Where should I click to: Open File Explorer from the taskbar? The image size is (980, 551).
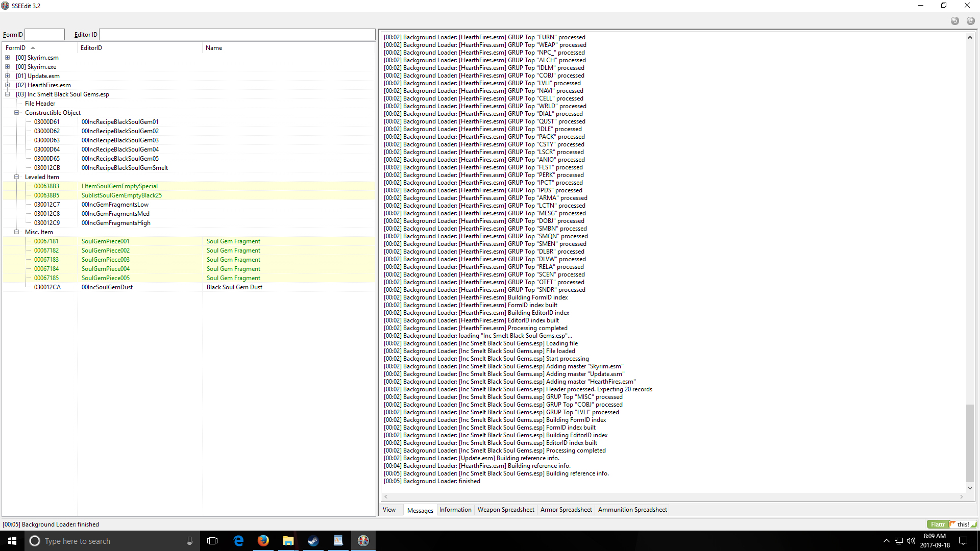pyautogui.click(x=288, y=541)
